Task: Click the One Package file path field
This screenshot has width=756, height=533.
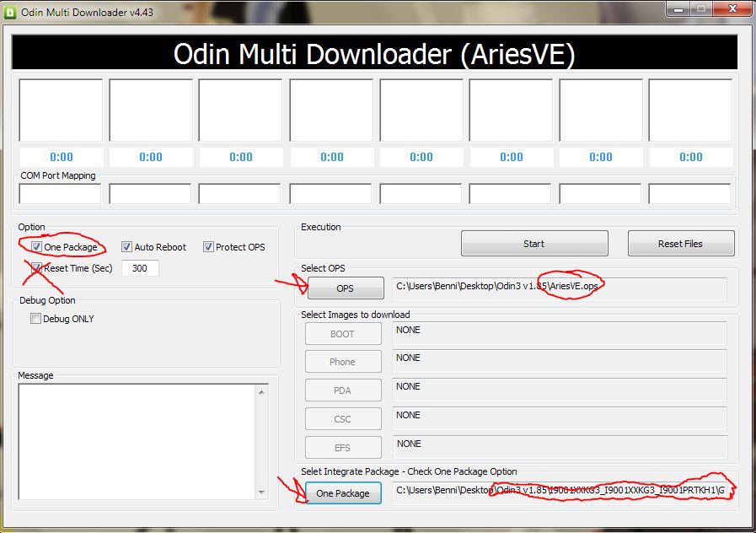Action: tap(560, 493)
